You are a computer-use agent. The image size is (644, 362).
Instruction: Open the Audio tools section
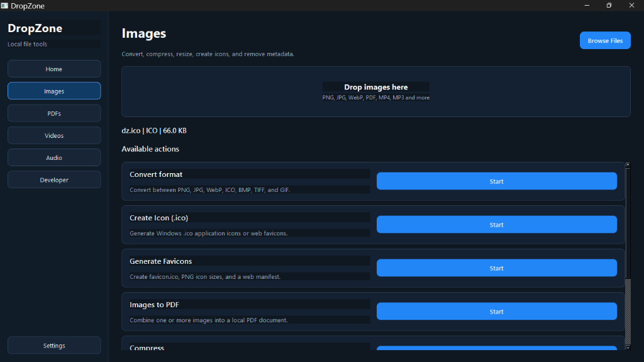[x=54, y=157]
